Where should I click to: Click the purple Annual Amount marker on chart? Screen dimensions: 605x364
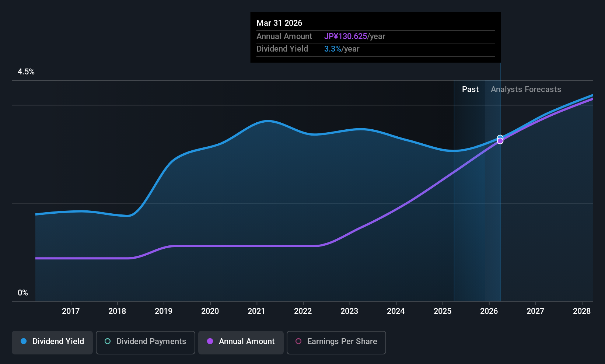point(500,141)
